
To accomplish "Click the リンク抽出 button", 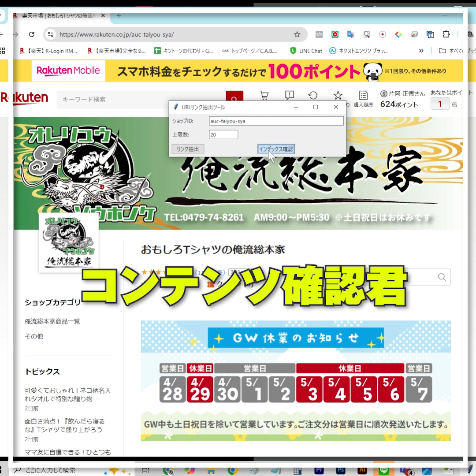I will coord(188,149).
